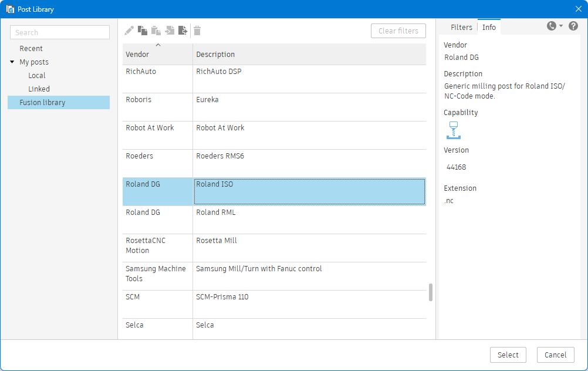Viewport: 588px width, 371px height.
Task: Select the Eureka description cell
Action: point(309,107)
